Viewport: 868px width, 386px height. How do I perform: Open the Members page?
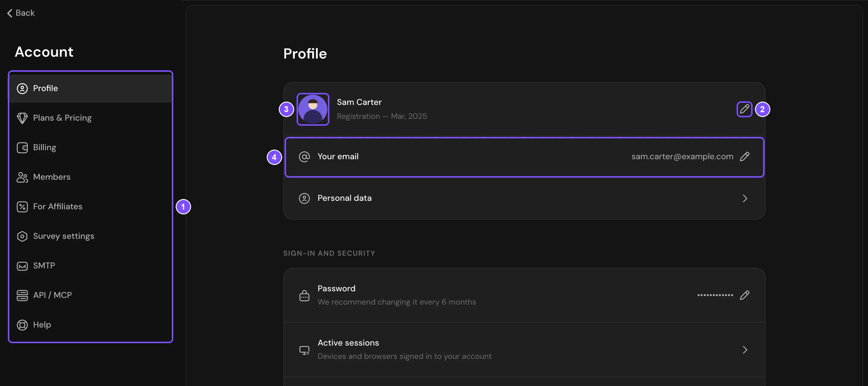pyautogui.click(x=90, y=177)
